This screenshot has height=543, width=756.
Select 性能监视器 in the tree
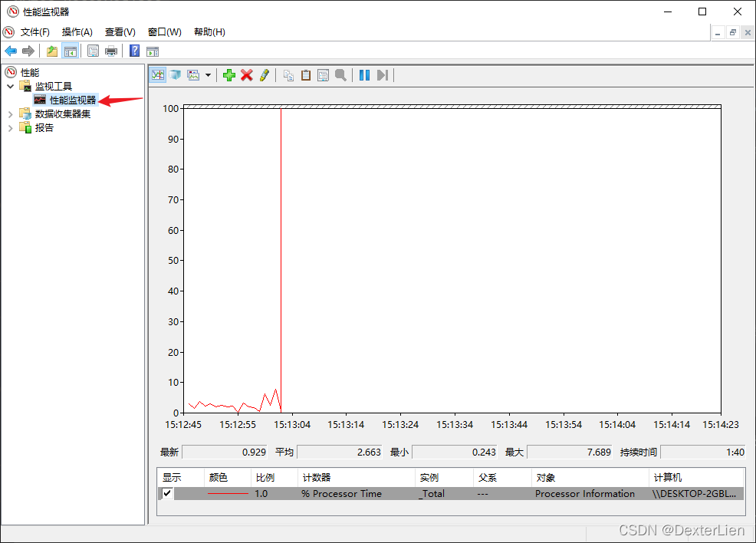tap(73, 100)
